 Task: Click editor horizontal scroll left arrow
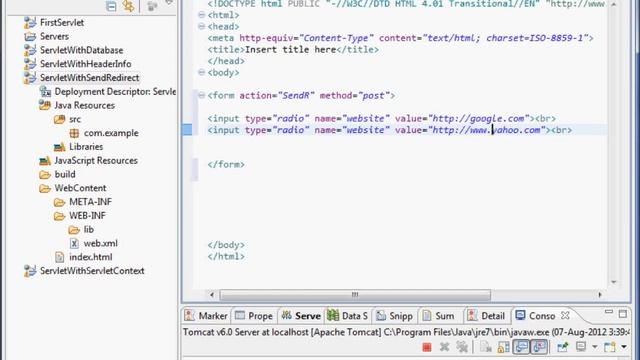point(212,295)
